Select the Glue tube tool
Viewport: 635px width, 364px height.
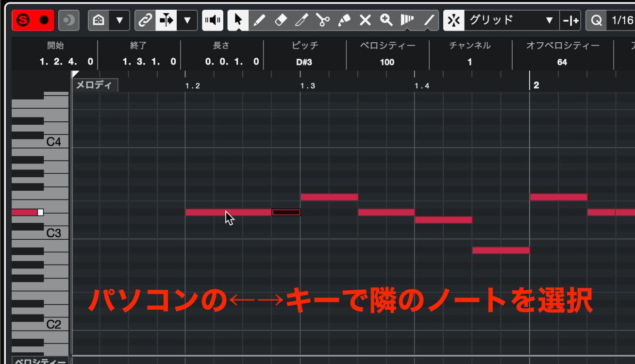[x=344, y=20]
